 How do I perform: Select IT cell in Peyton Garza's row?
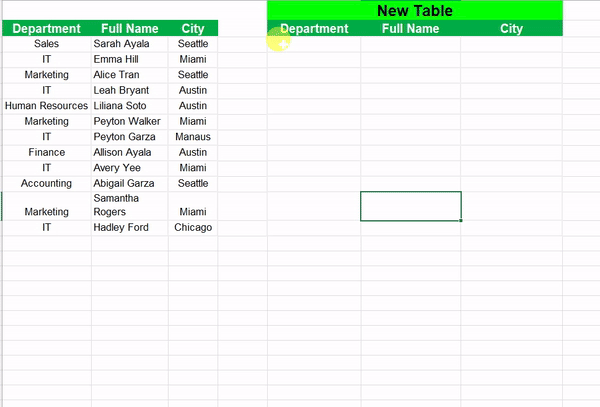47,137
